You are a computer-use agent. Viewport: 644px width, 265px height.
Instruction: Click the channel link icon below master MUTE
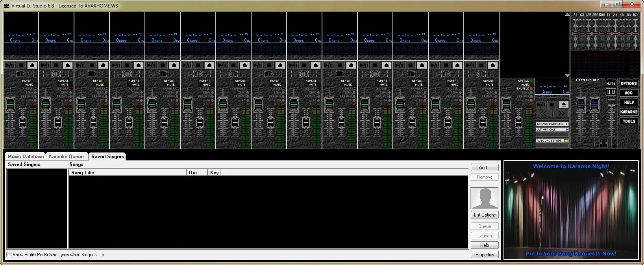(611, 92)
